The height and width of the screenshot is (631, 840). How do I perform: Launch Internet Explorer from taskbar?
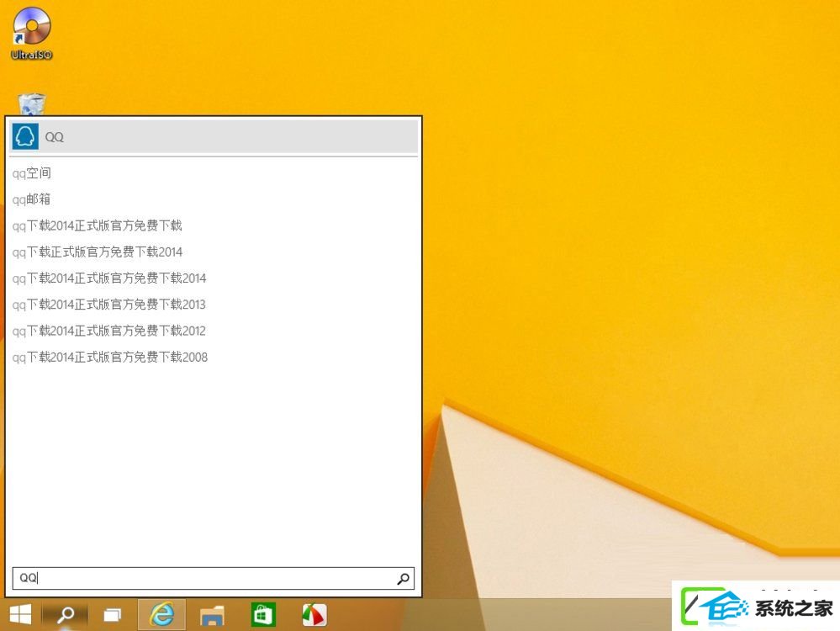pyautogui.click(x=161, y=614)
